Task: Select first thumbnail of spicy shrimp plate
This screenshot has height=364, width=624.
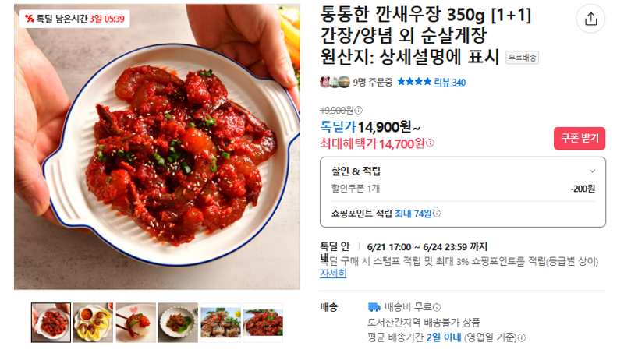Action: point(51,323)
